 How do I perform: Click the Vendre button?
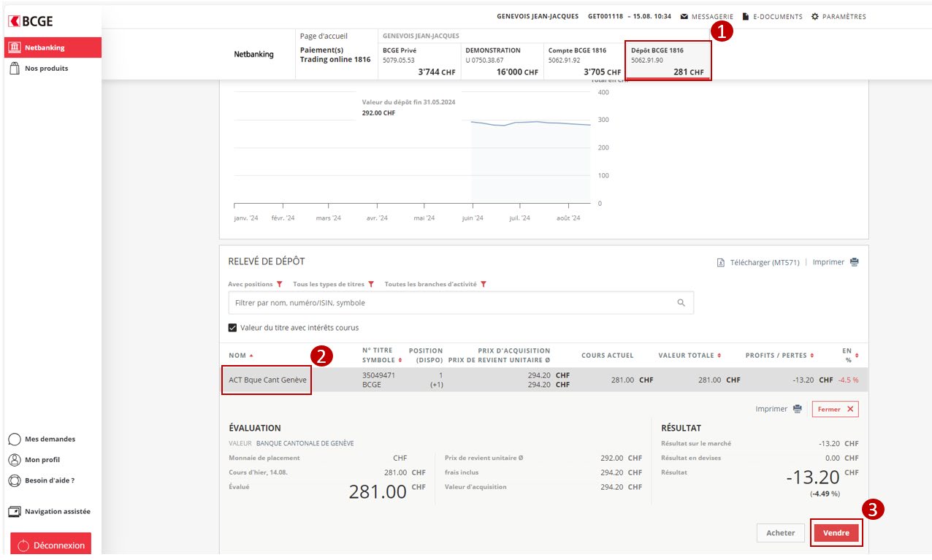836,533
